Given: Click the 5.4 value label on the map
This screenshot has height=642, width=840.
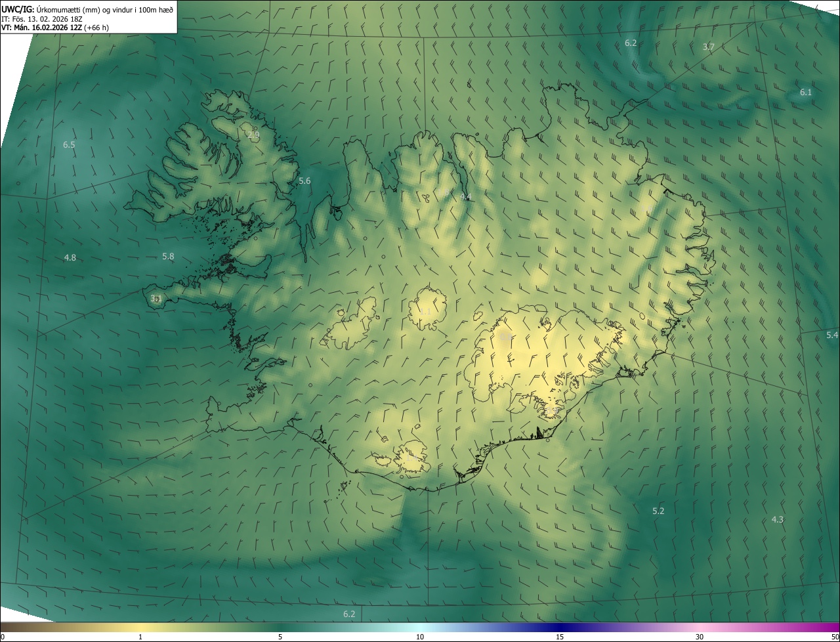Looking at the screenshot, I should [x=832, y=335].
